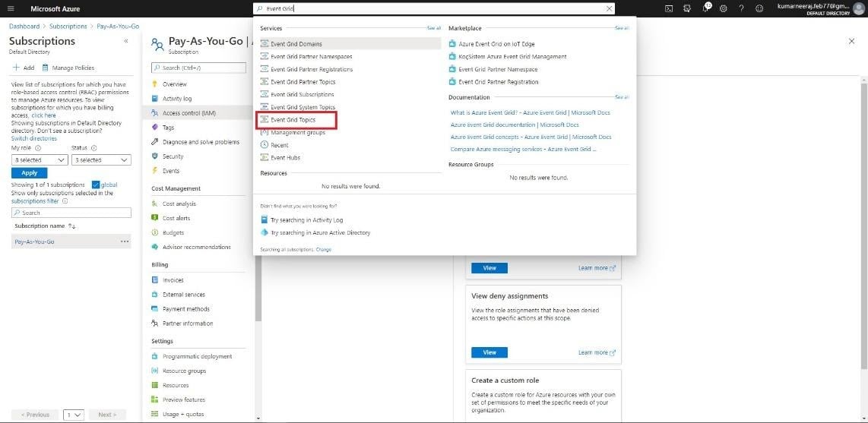
Task: Open the pagination page number dropdown
Action: click(74, 415)
